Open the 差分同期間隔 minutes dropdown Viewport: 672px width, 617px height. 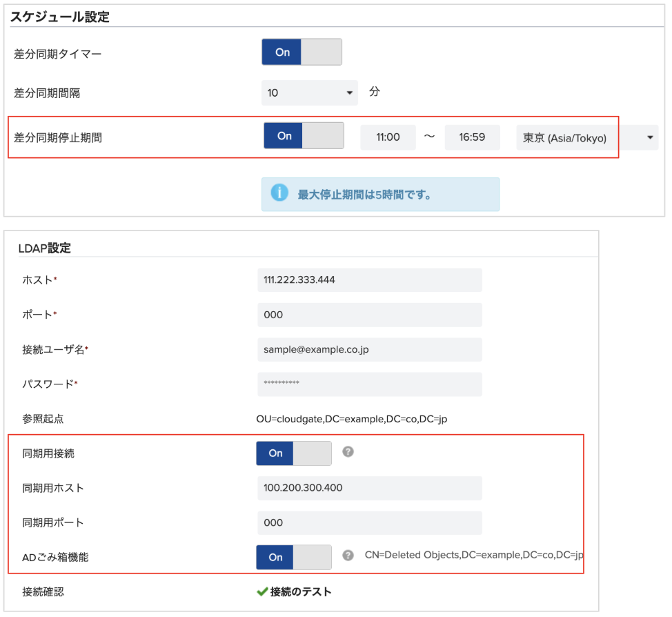coord(309,92)
